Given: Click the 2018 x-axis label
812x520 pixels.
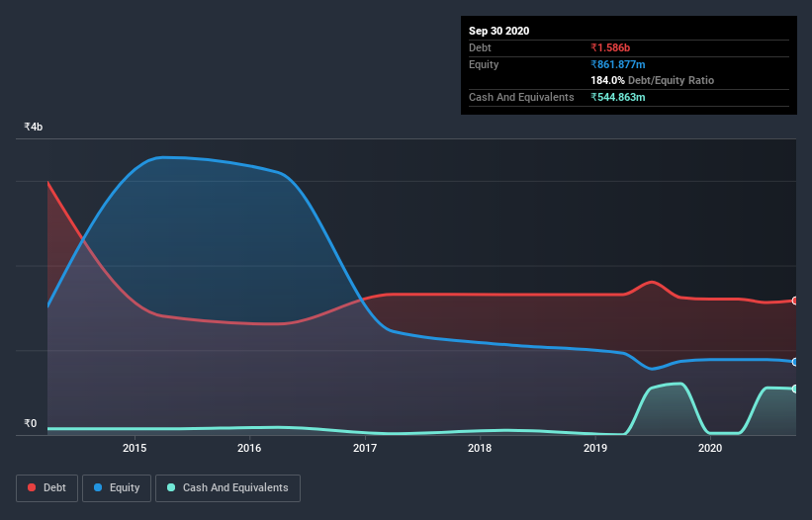Looking at the screenshot, I should click(480, 448).
